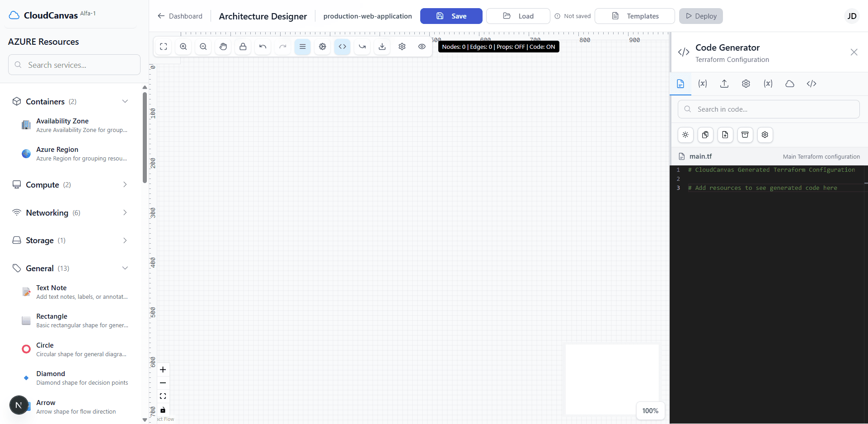The image size is (868, 424).
Task: Select the pan hand tool
Action: [x=223, y=47]
